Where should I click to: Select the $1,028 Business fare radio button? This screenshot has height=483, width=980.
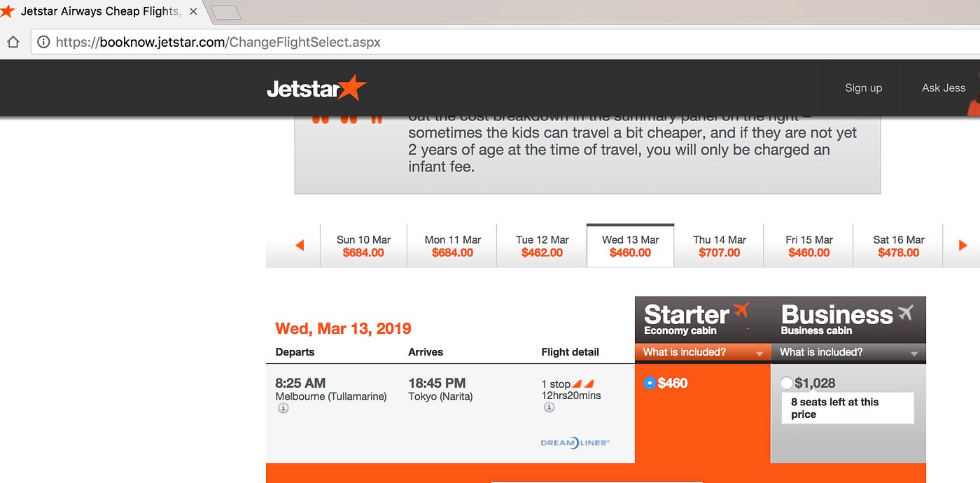coord(786,383)
